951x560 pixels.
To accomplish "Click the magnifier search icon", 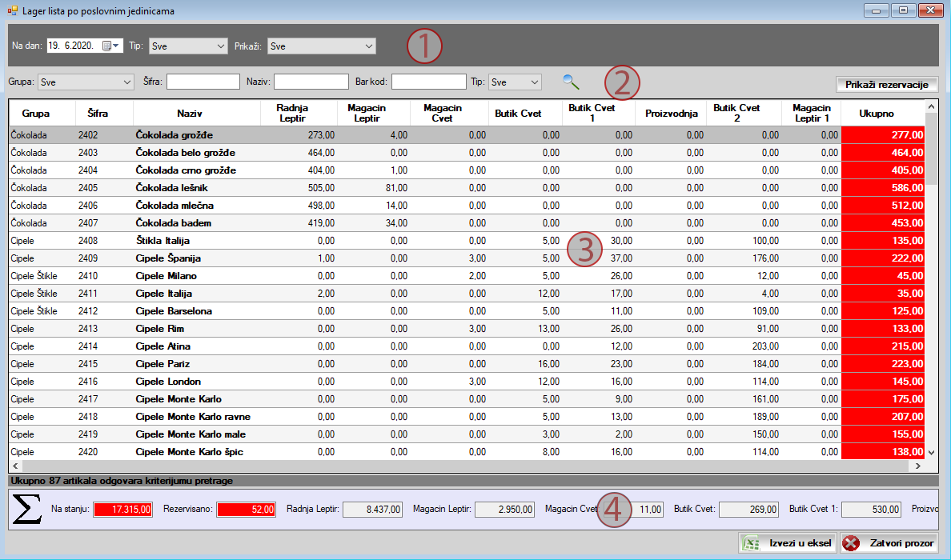I will [x=571, y=82].
